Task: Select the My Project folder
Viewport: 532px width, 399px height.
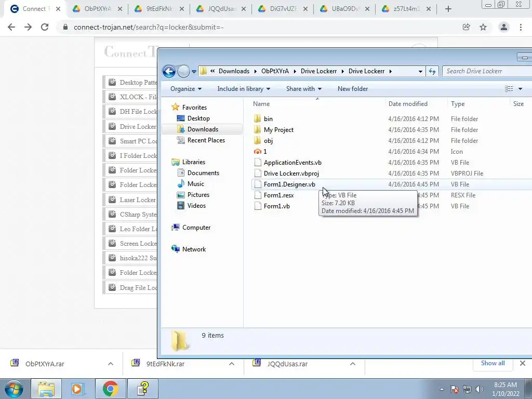Action: point(278,129)
